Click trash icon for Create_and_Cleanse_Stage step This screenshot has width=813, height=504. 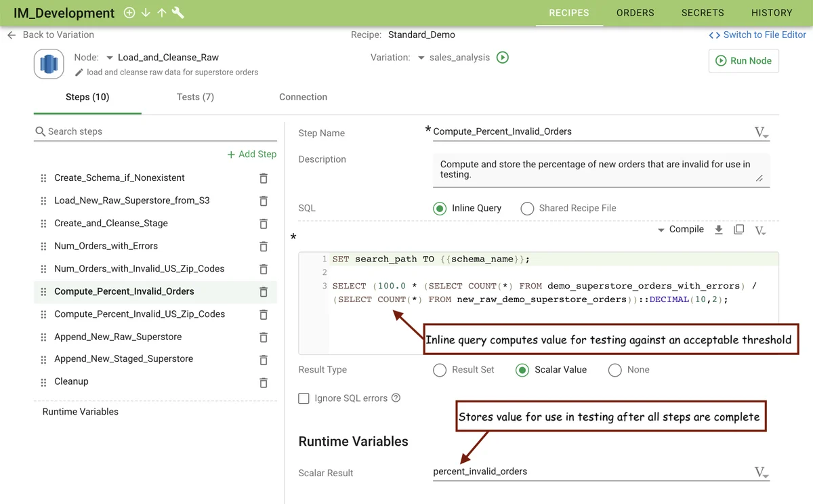click(264, 224)
